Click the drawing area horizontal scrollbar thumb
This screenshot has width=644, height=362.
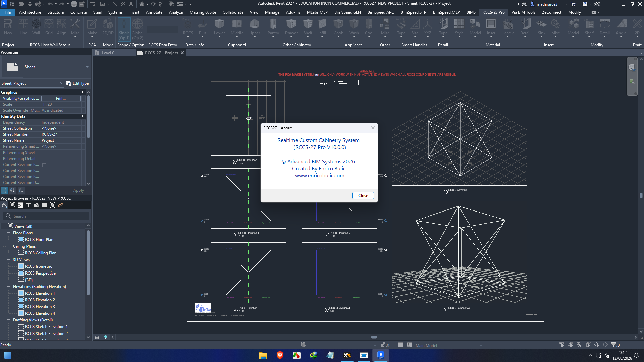374,337
